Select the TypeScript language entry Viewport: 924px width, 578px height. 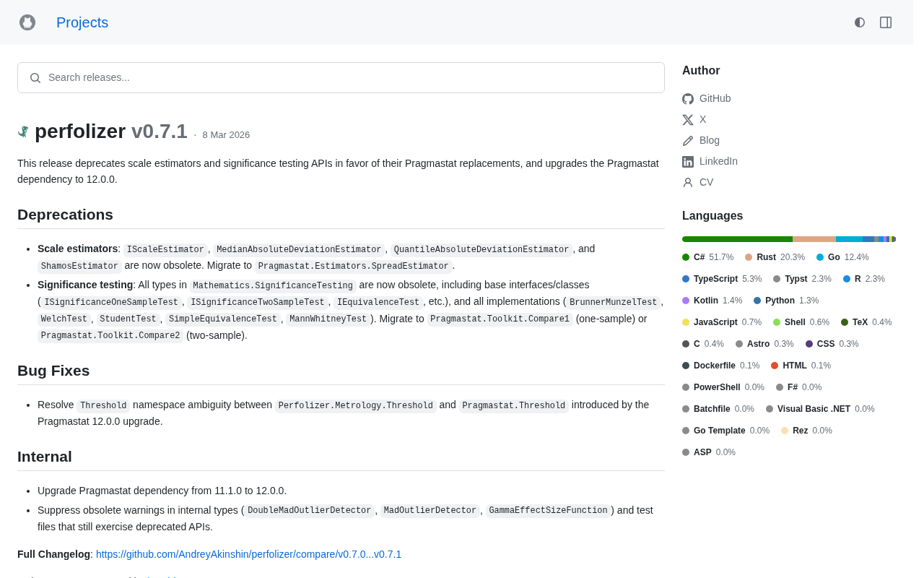pyautogui.click(x=715, y=279)
